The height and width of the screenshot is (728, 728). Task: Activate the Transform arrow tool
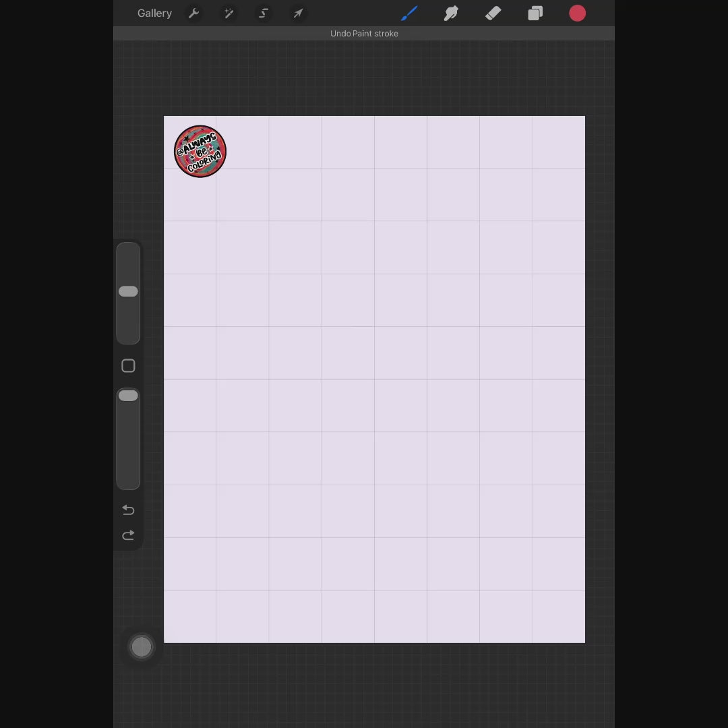pos(298,13)
